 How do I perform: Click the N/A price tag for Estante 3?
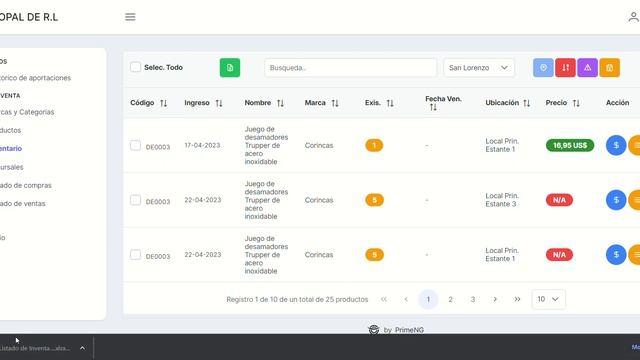click(559, 200)
